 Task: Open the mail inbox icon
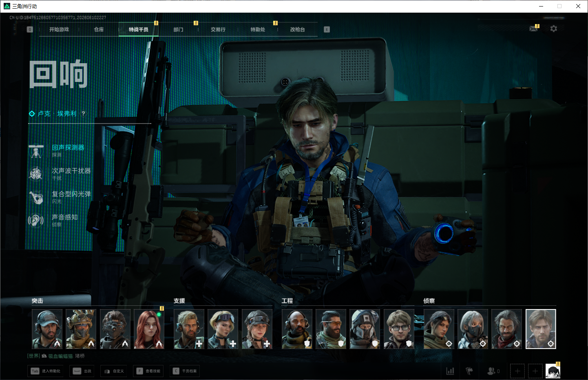coord(533,29)
